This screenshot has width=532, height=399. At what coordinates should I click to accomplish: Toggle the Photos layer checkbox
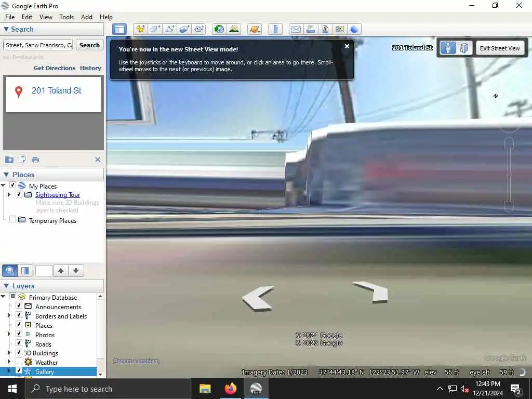pos(19,334)
